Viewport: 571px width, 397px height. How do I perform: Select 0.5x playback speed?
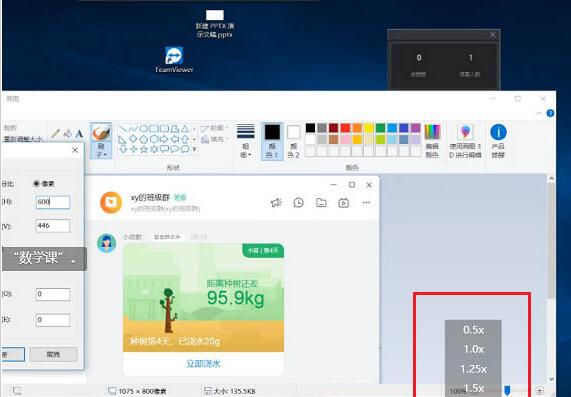coord(473,330)
